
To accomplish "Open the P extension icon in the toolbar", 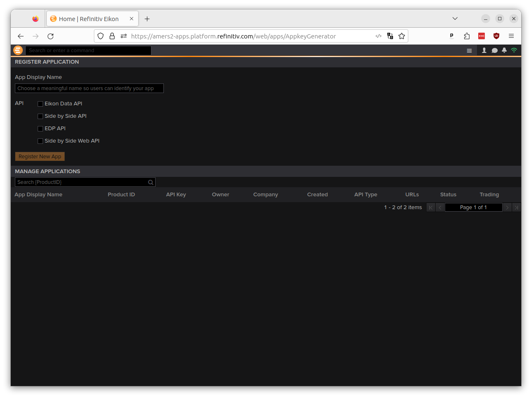I will 452,36.
